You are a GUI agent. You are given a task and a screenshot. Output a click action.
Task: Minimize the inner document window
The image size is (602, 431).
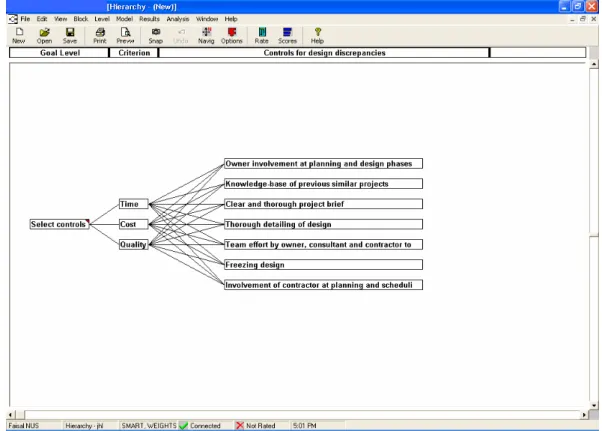(x=572, y=19)
